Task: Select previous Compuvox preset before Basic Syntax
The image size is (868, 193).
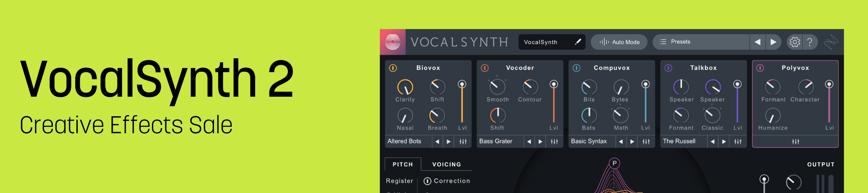Action: click(621, 142)
